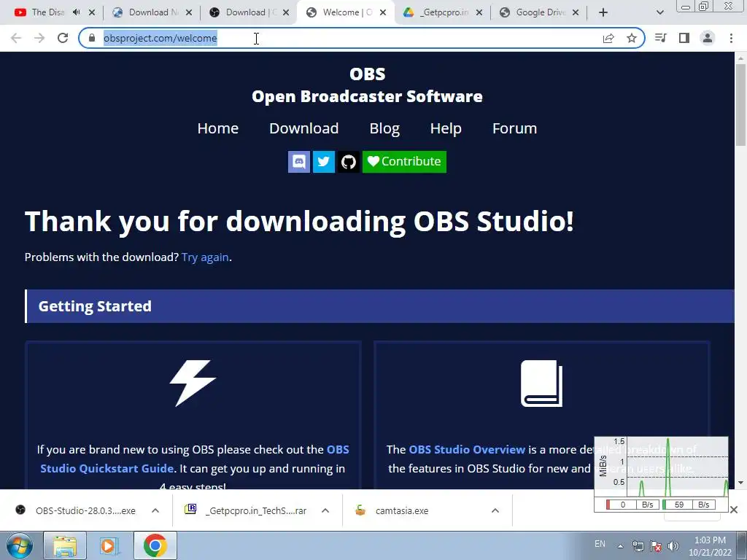Click the green Contribute button

(404, 161)
